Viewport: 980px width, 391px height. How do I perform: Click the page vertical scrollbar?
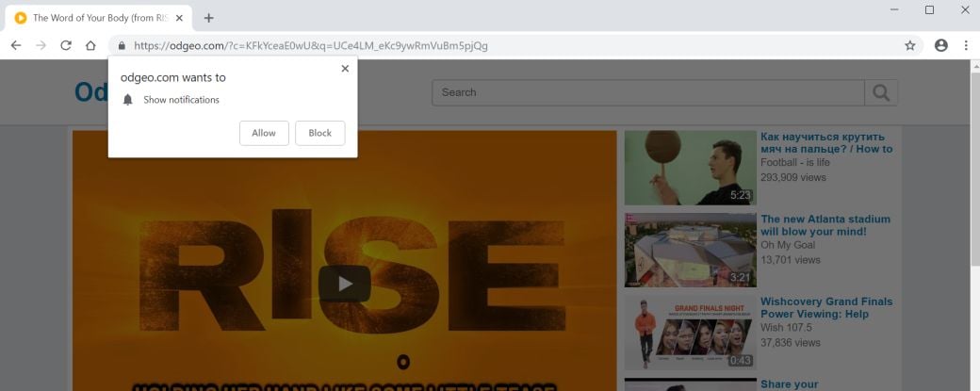974,169
